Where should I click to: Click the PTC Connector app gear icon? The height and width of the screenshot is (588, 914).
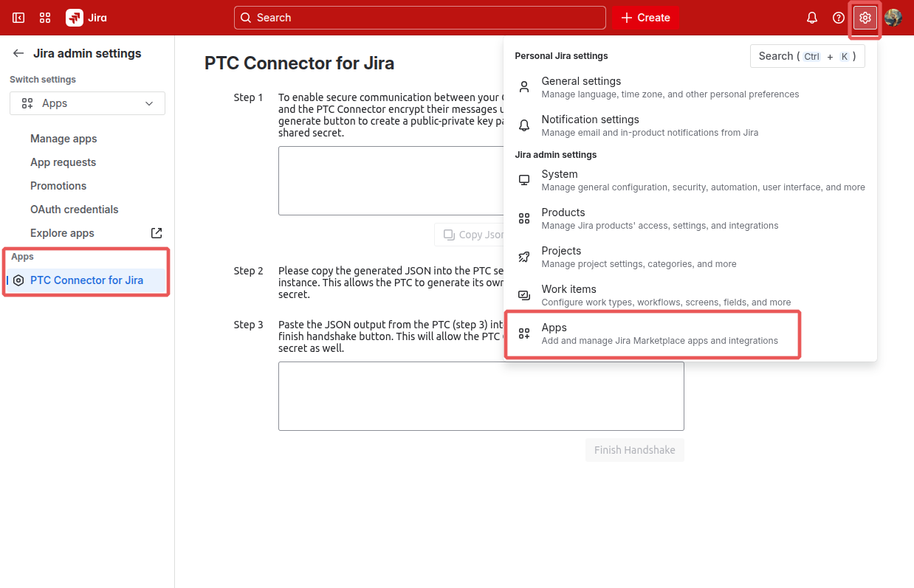[18, 280]
